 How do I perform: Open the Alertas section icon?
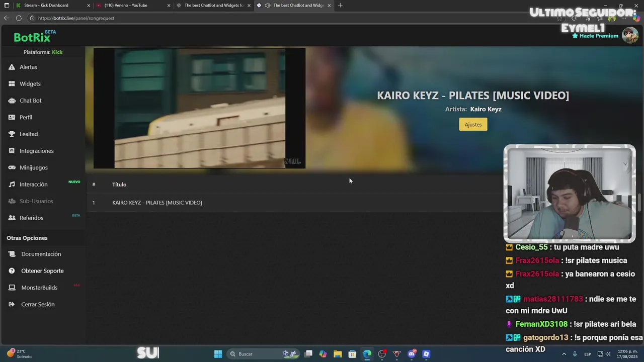12,67
